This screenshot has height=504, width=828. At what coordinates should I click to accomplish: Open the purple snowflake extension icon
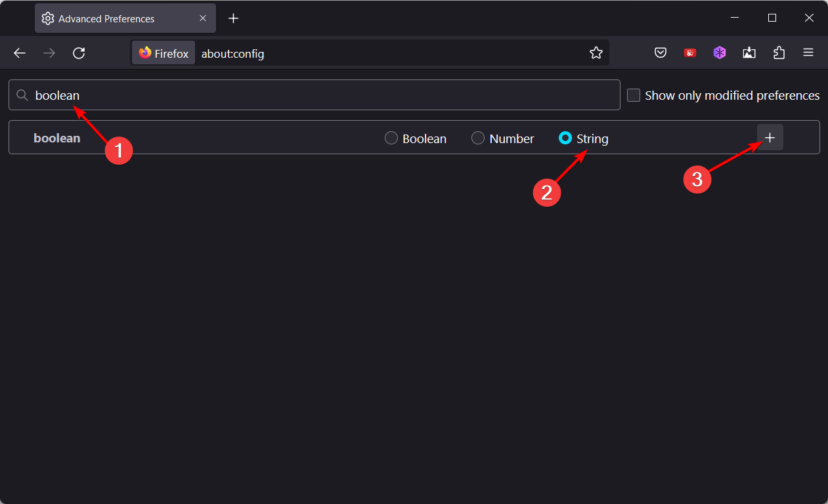(x=720, y=53)
